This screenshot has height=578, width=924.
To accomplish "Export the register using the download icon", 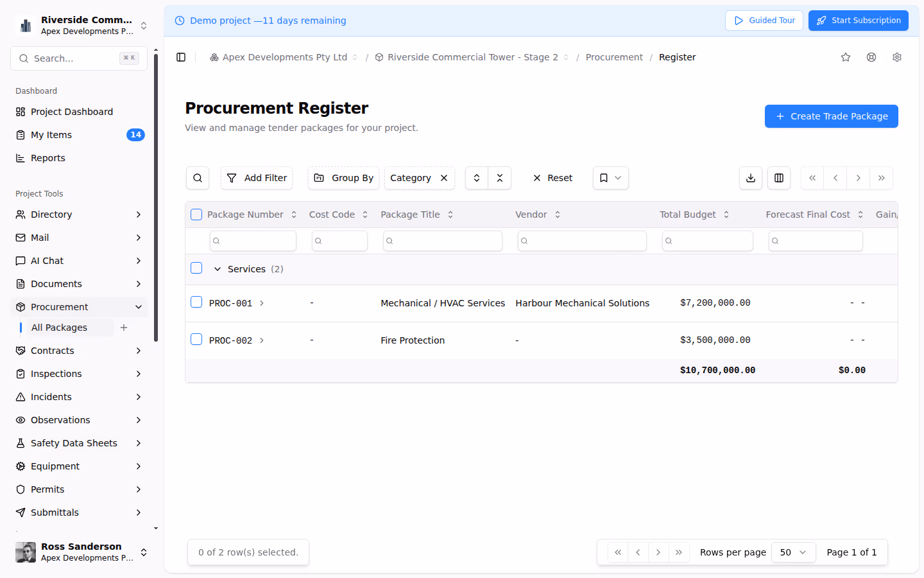I will pyautogui.click(x=751, y=178).
